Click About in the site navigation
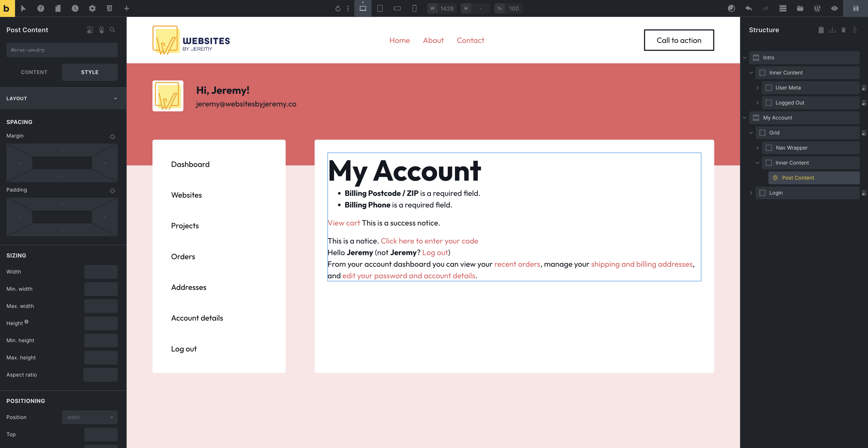868x448 pixels. (433, 40)
